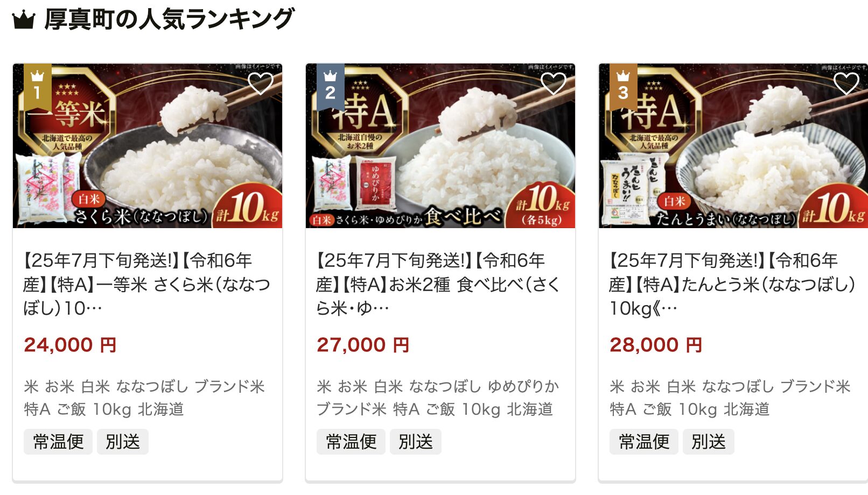Select 別送 tag on first product
Viewport: 868px width, 495px height.
[123, 442]
